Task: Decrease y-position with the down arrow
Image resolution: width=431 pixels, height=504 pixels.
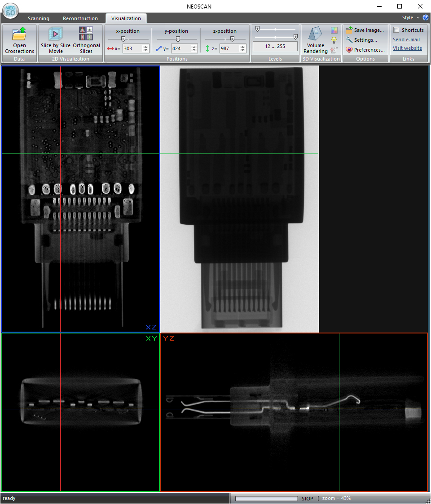Action: [194, 50]
